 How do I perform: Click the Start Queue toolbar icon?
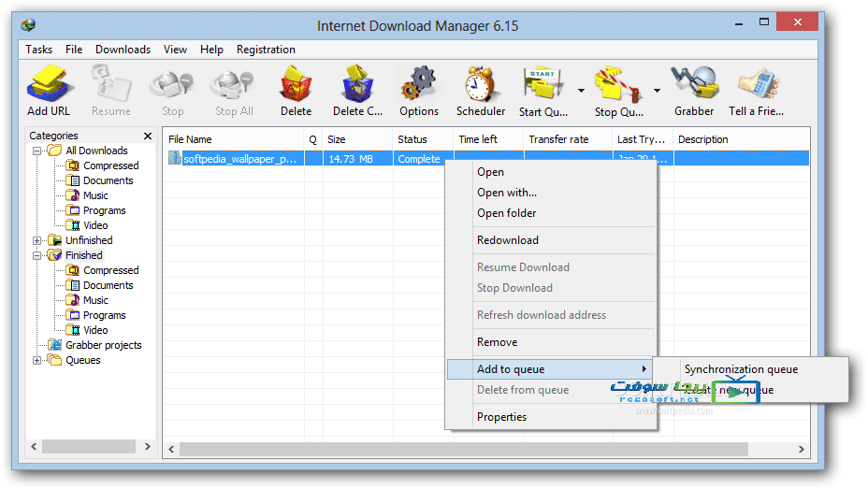[x=543, y=84]
